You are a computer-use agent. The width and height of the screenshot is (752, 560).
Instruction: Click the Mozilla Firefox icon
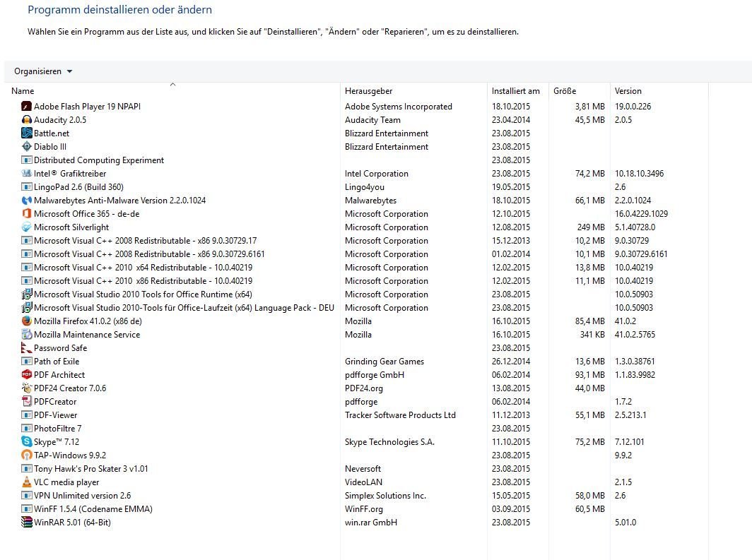coord(27,321)
